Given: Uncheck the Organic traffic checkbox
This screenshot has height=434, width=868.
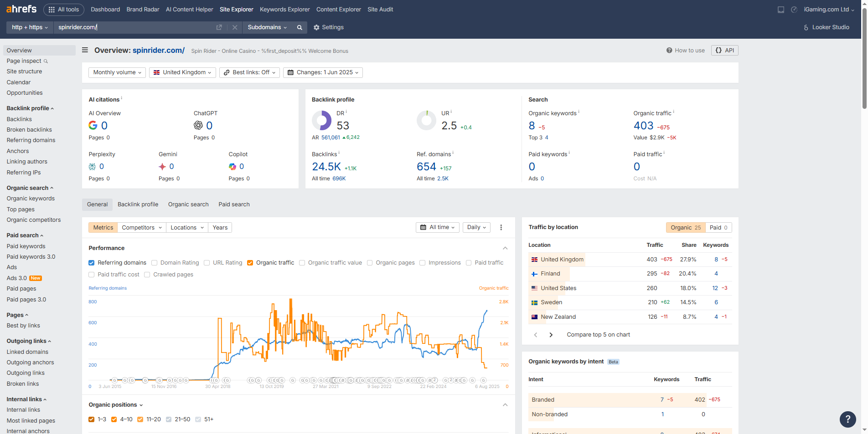Looking at the screenshot, I should tap(250, 263).
